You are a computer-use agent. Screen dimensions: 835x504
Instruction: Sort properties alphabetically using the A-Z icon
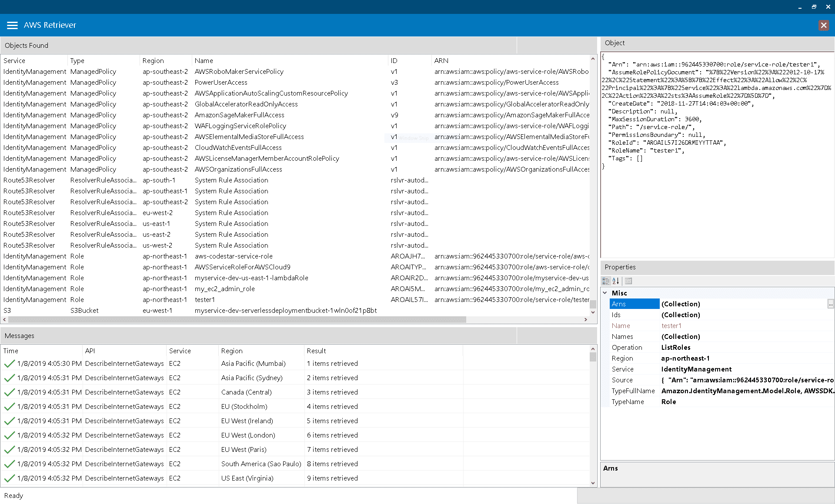(616, 281)
